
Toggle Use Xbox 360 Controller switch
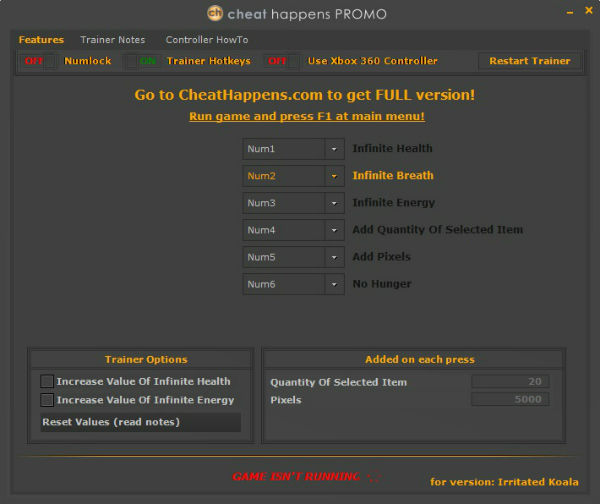point(282,61)
